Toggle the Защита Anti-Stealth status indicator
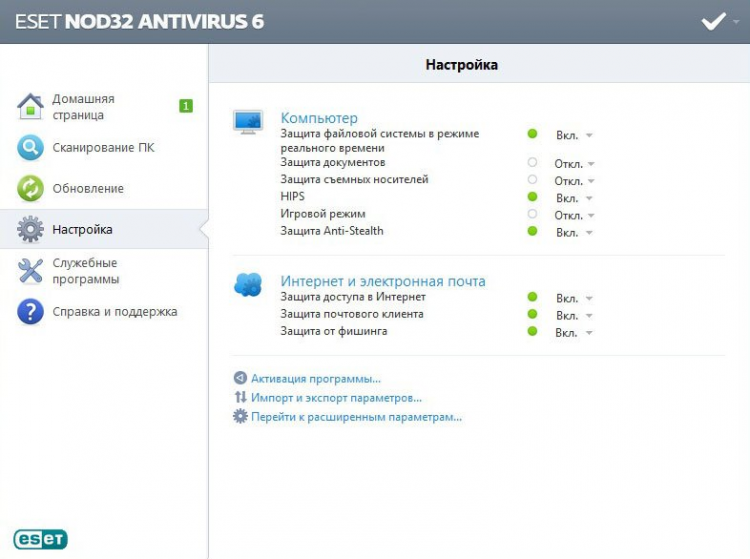This screenshot has height=559, width=750. (532, 231)
